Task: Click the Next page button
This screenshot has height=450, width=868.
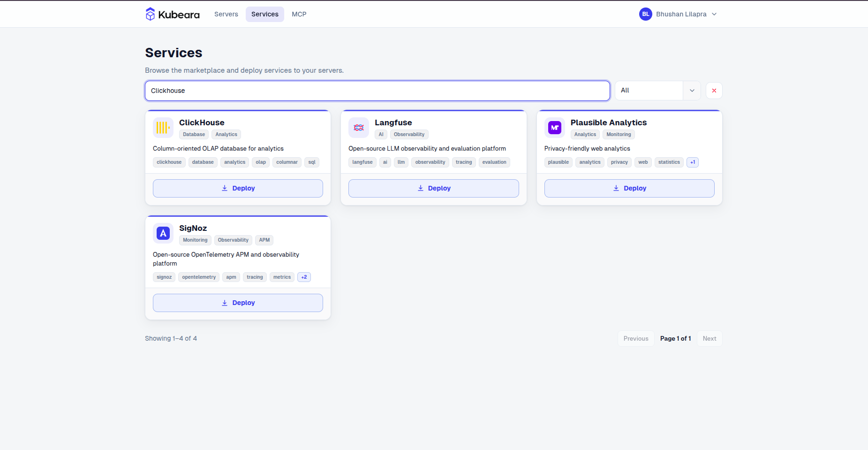Action: [x=709, y=338]
